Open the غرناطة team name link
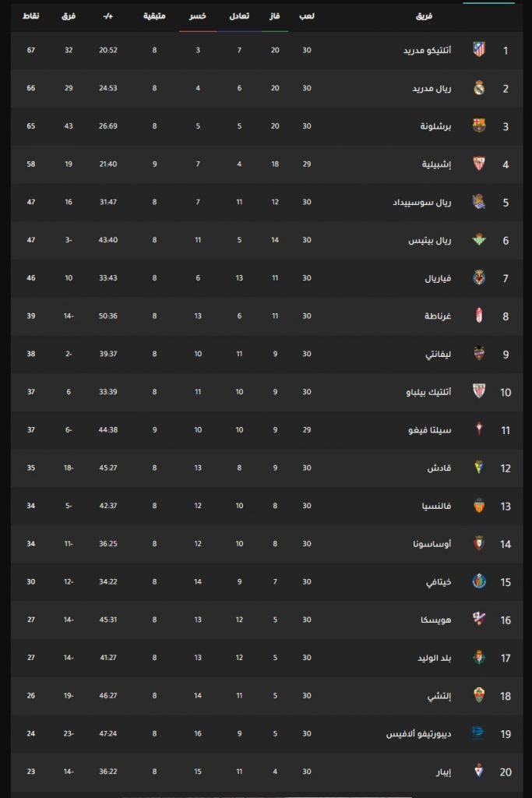This screenshot has height=798, width=532. [x=438, y=316]
